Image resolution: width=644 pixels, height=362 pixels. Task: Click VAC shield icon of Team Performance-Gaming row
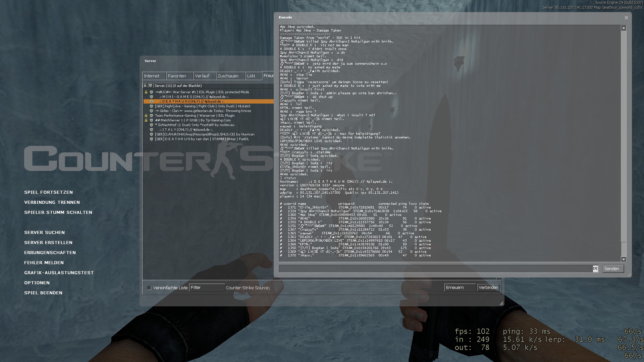151,116
